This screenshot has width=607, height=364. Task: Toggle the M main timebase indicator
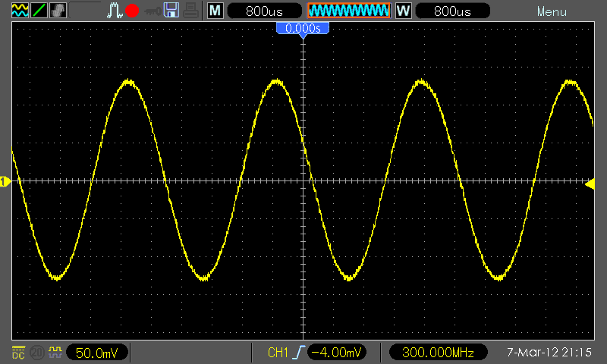point(215,11)
